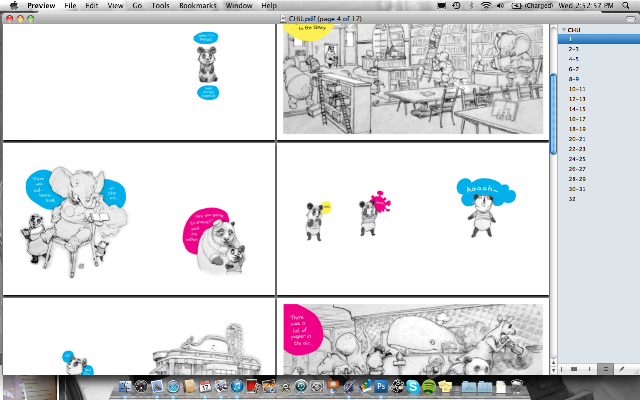640x400 pixels.
Task: Toggle the toolbar using the pill button
Action: pyautogui.click(x=631, y=18)
